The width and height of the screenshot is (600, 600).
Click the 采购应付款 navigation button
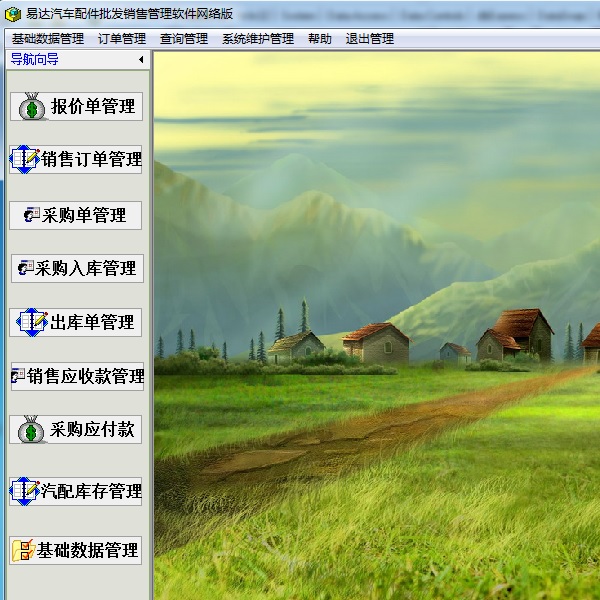click(76, 429)
